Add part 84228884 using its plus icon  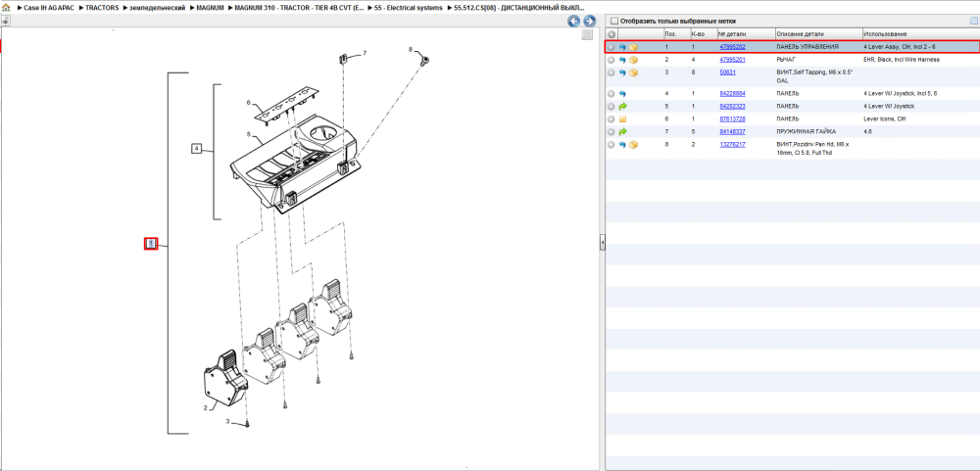[612, 94]
